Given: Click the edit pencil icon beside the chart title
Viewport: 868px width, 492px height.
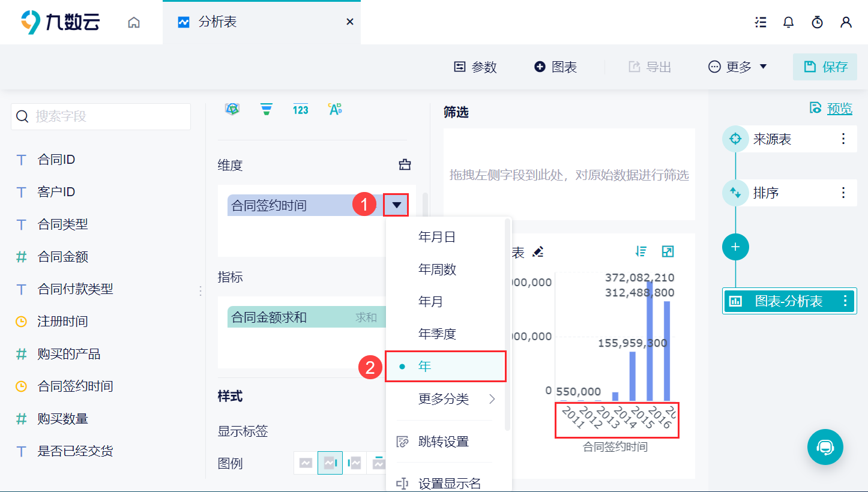Looking at the screenshot, I should 538,252.
